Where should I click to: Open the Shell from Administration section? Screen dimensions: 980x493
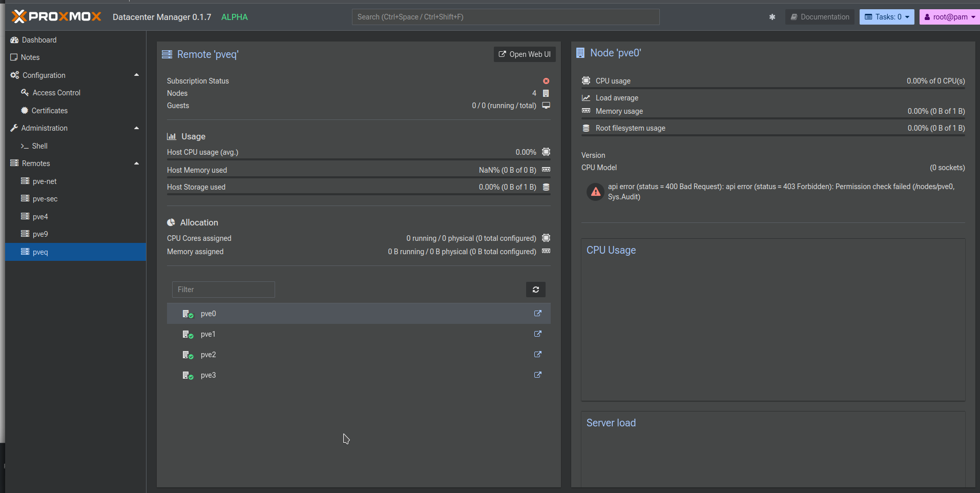point(38,146)
